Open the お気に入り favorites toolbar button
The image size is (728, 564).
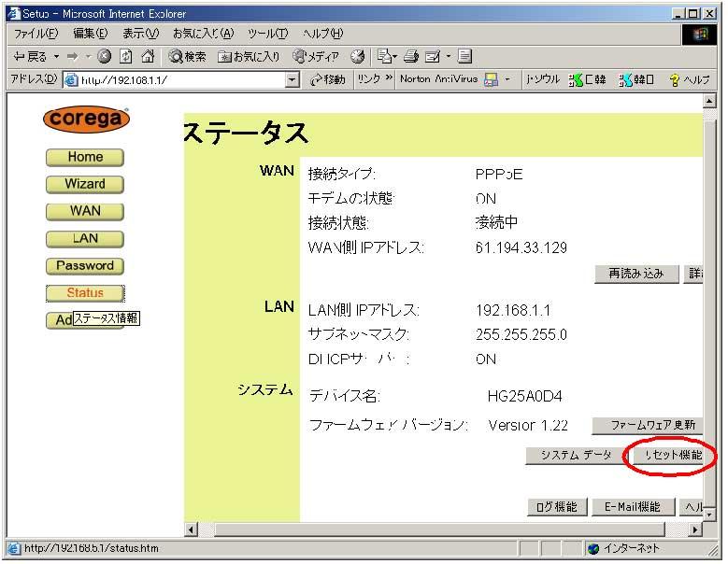click(x=249, y=57)
